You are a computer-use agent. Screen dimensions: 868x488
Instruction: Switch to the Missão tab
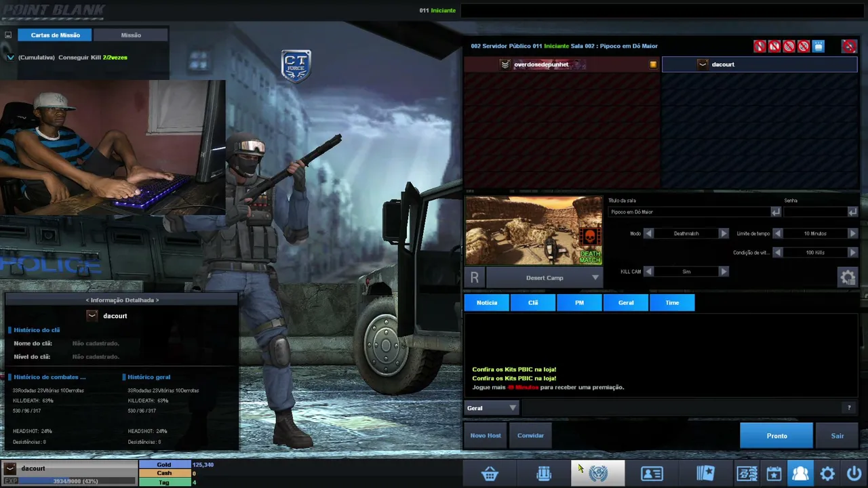131,35
